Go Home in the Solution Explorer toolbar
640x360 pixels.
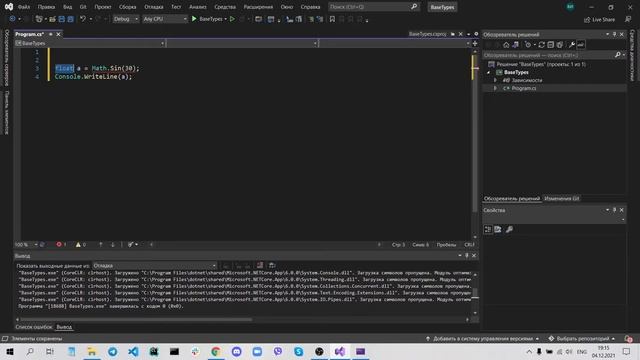click(506, 44)
